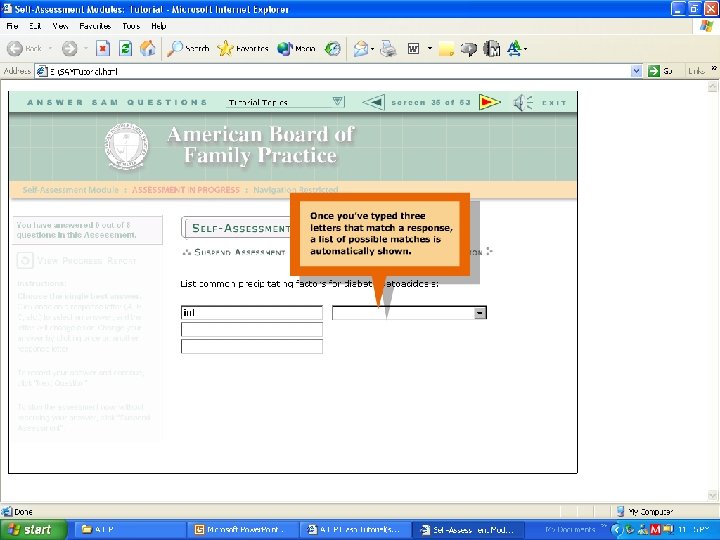Toggle audio with the speaker icon
This screenshot has height=540, width=720.
coord(523,102)
